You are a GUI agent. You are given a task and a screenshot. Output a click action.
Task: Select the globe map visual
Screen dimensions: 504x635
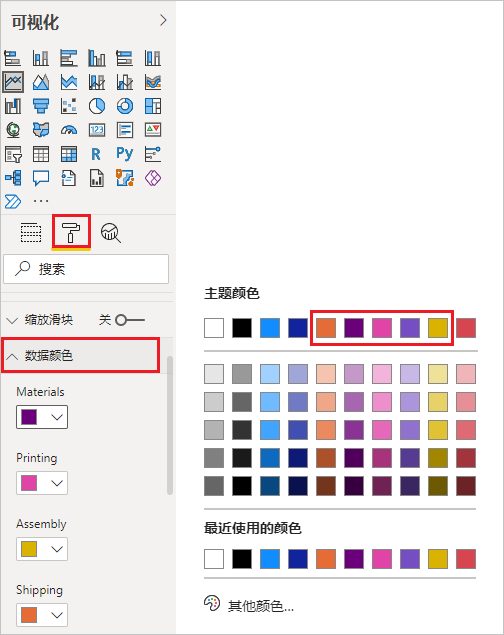coord(13,130)
